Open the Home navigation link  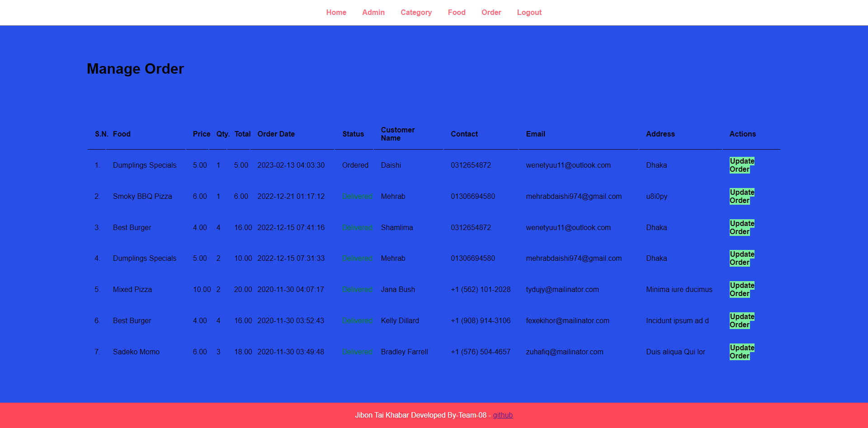[336, 12]
